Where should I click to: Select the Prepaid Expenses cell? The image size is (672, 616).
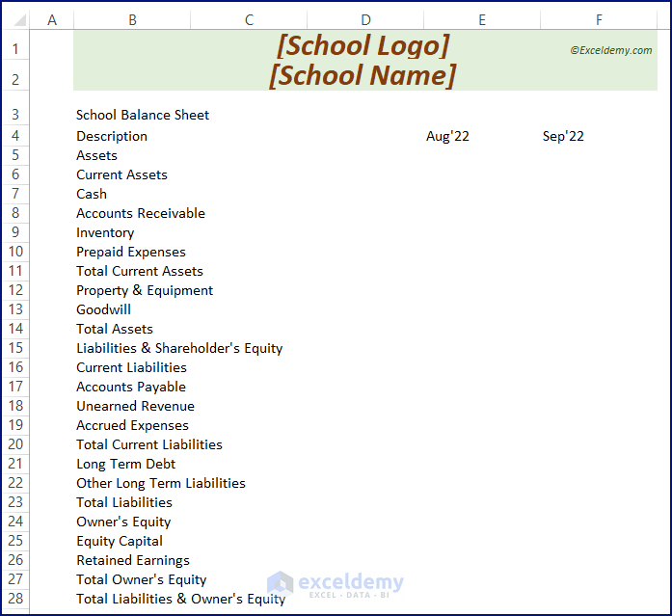[x=131, y=252]
